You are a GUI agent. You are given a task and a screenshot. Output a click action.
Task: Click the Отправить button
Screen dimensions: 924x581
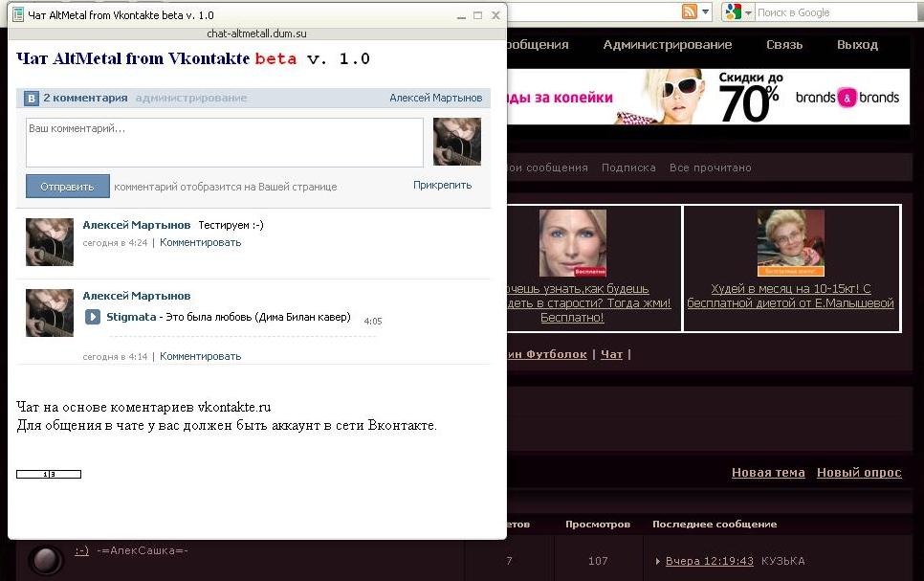tap(68, 187)
